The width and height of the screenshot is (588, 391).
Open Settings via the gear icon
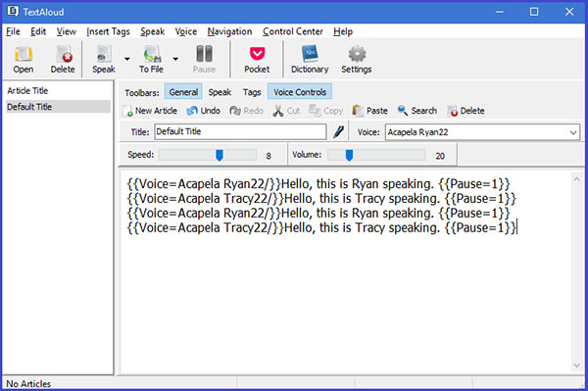[x=357, y=54]
